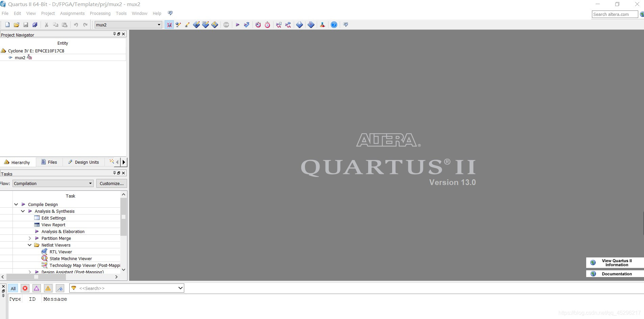Cut with the scissors toolbar icon
Screen dimensions: 644x319
pos(47,25)
